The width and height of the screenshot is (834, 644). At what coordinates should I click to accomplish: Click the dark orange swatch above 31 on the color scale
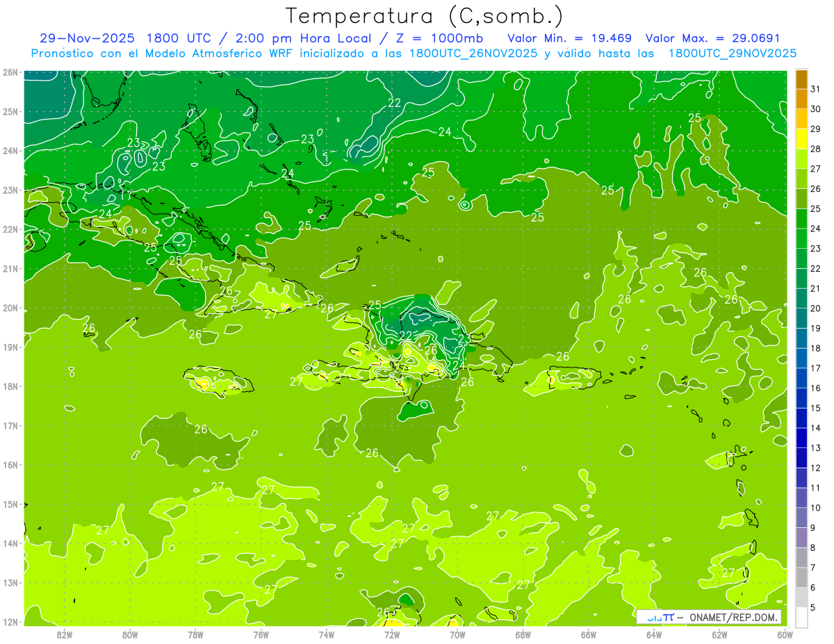click(801, 79)
